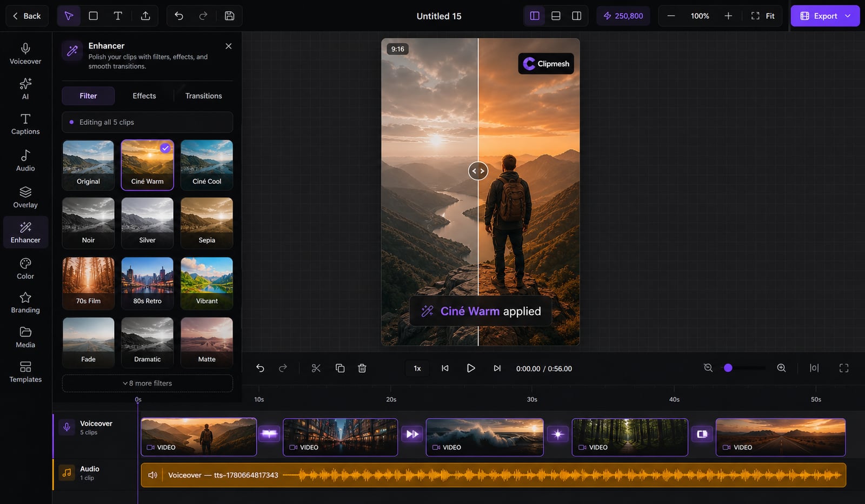Viewport: 865px width, 504px height.
Task: Apply the 80s Retro filter
Action: pos(148,283)
